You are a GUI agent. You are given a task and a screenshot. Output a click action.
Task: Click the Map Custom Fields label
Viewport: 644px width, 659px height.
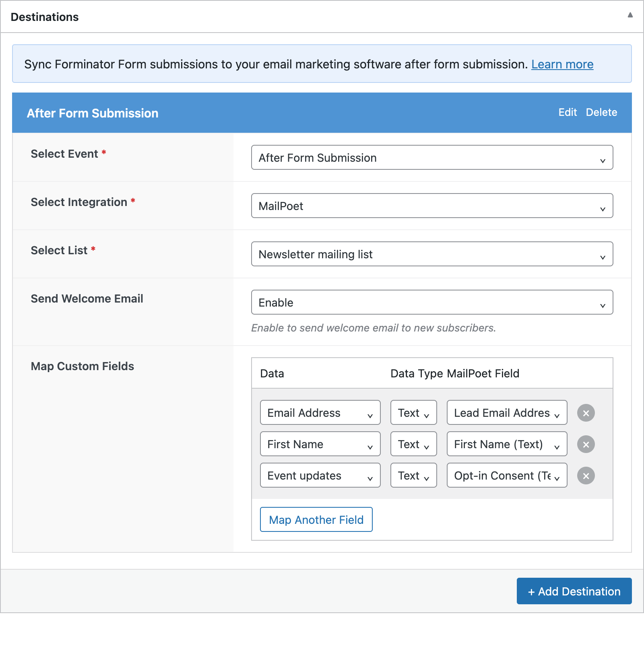(83, 366)
